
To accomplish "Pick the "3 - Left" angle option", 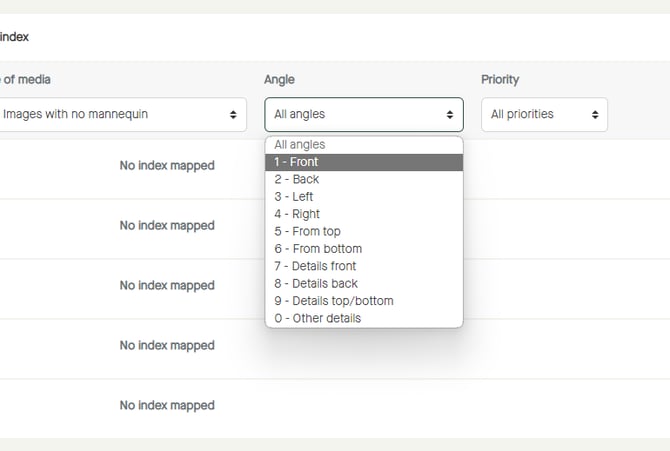I will tap(363, 197).
